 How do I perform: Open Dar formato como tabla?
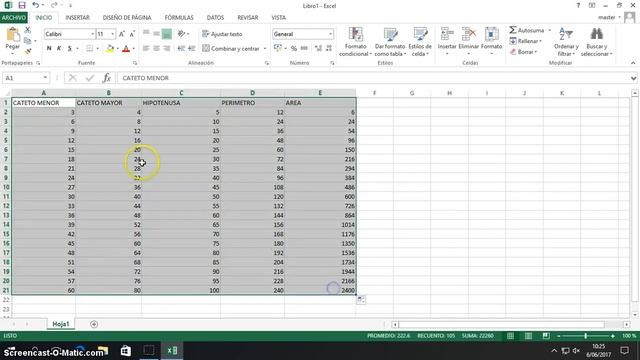(390, 42)
